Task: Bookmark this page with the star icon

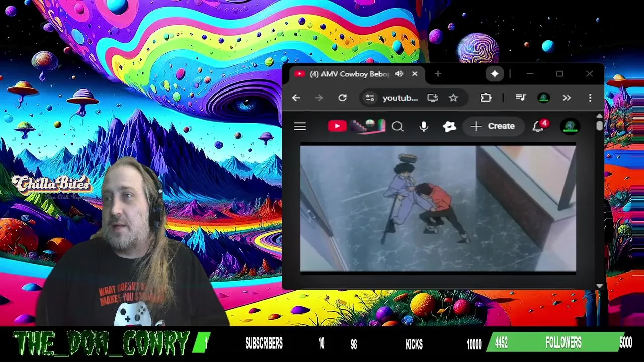Action: [453, 98]
